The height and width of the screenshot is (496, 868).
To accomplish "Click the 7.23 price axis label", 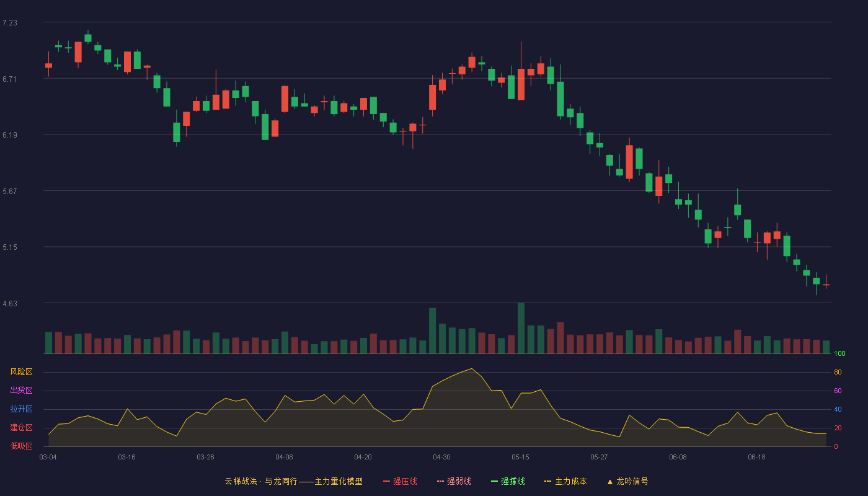I will (10, 23).
